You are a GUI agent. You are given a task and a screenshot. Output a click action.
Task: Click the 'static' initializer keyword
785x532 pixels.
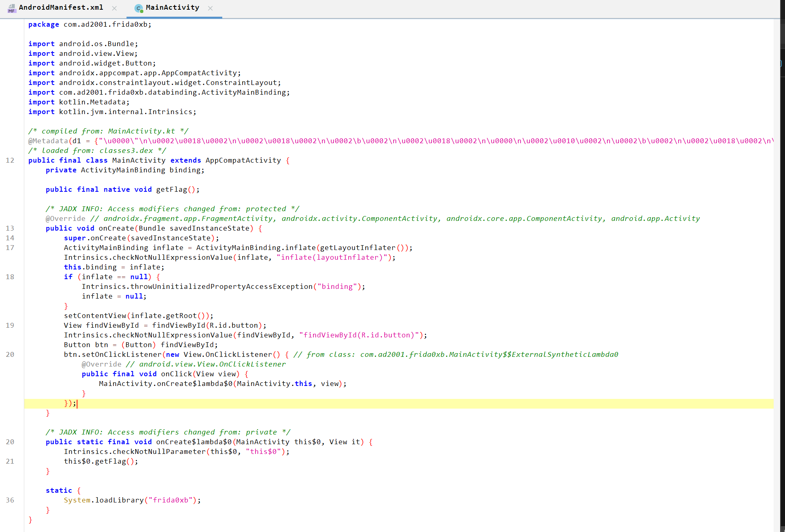pyautogui.click(x=59, y=490)
